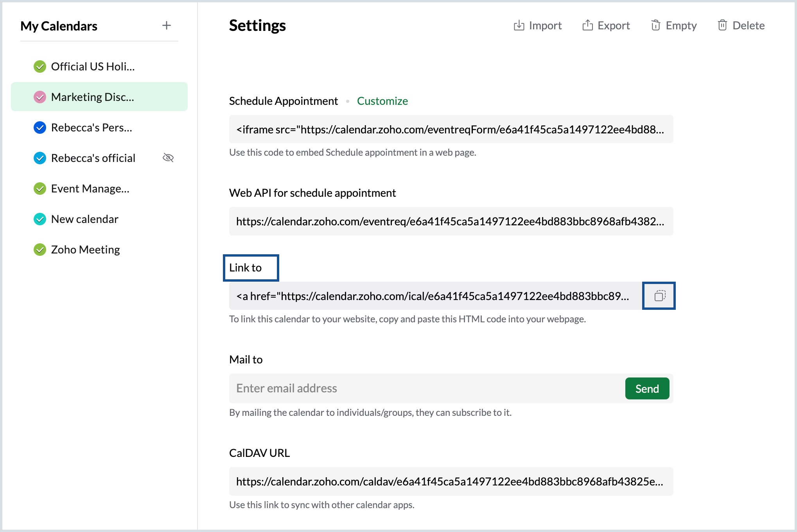Click the Delete calendar icon
The height and width of the screenshot is (532, 797).
point(722,25)
